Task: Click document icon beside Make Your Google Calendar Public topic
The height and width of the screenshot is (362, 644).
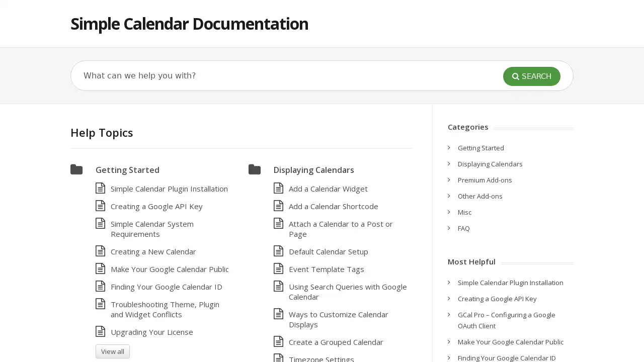Action: [x=101, y=268]
